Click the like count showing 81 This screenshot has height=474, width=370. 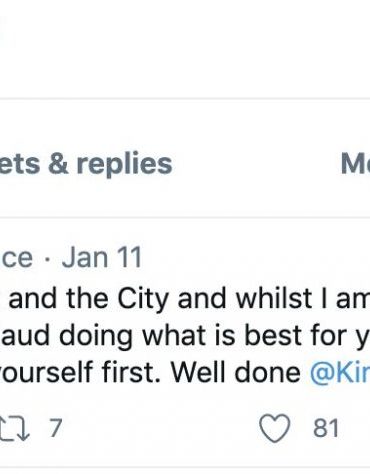click(326, 428)
